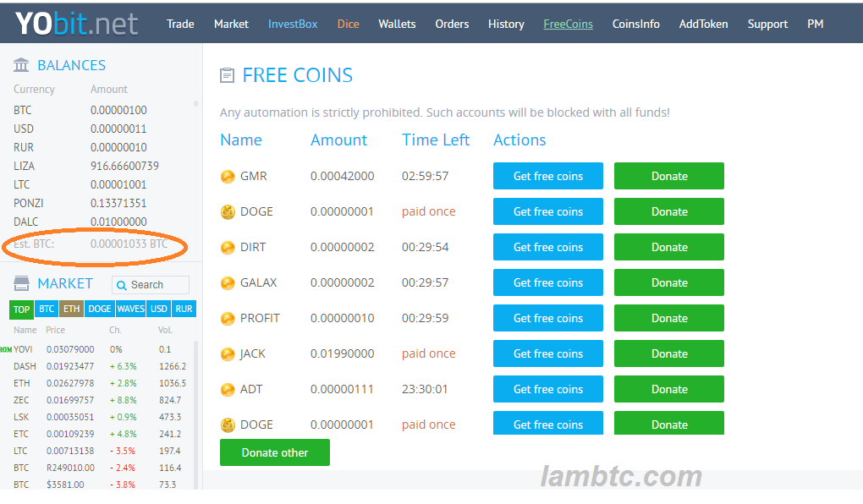Screen dimensions: 863x504
Task: Click the YObit.net logo
Action: (76, 24)
